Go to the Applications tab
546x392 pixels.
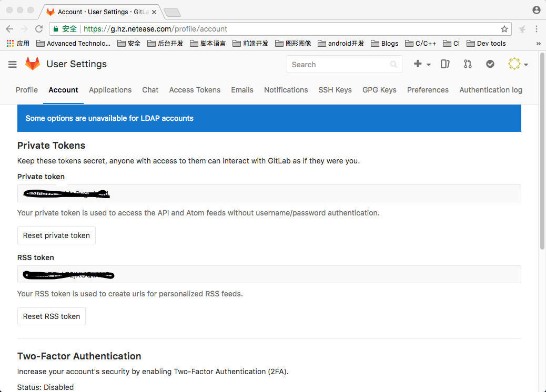(x=110, y=90)
